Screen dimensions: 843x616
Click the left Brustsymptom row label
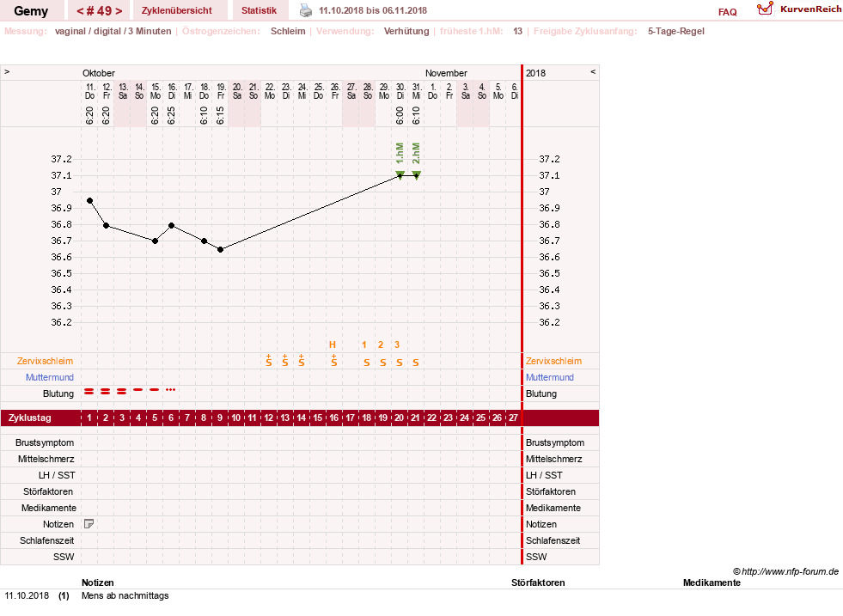[x=45, y=442]
